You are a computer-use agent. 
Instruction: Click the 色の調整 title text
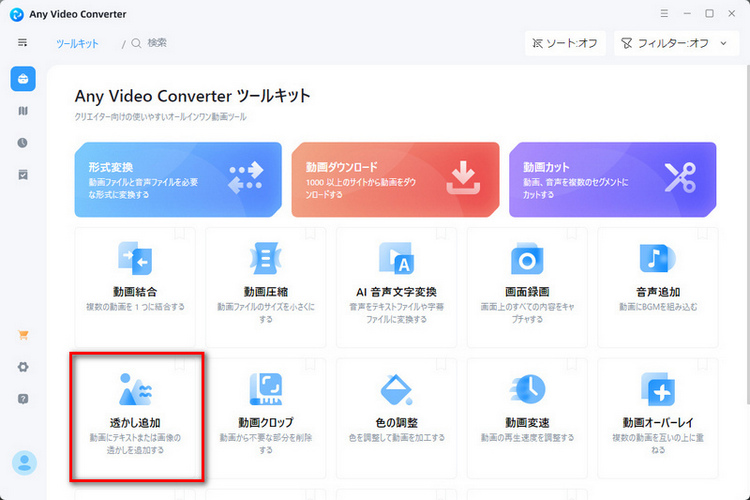click(397, 423)
